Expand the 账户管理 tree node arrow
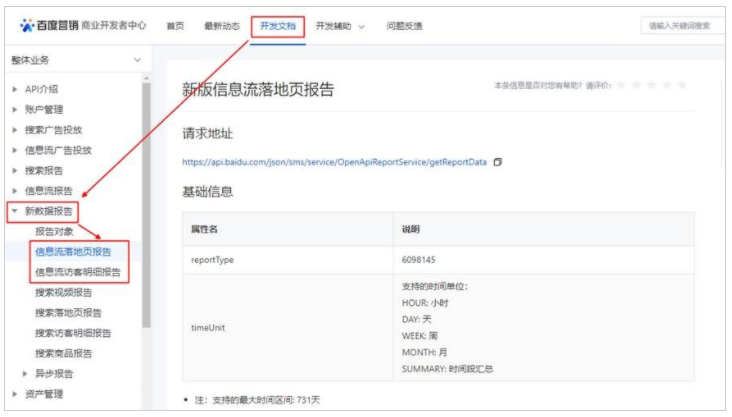 coord(14,109)
